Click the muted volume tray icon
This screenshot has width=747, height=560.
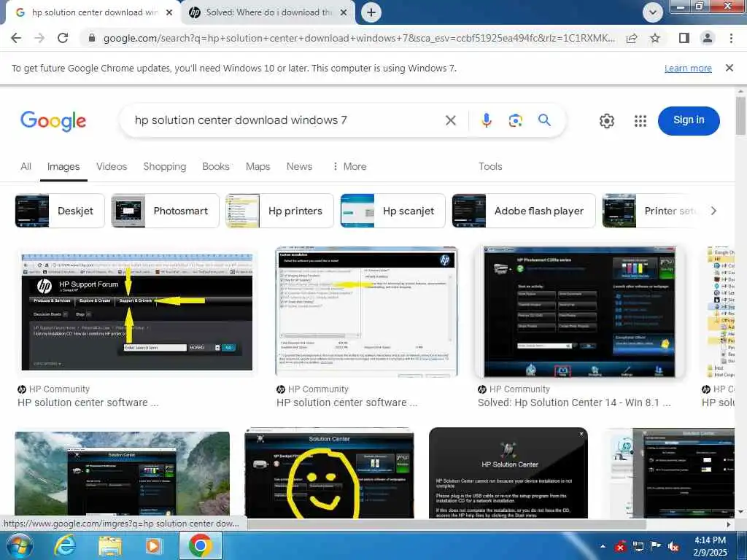[674, 546]
